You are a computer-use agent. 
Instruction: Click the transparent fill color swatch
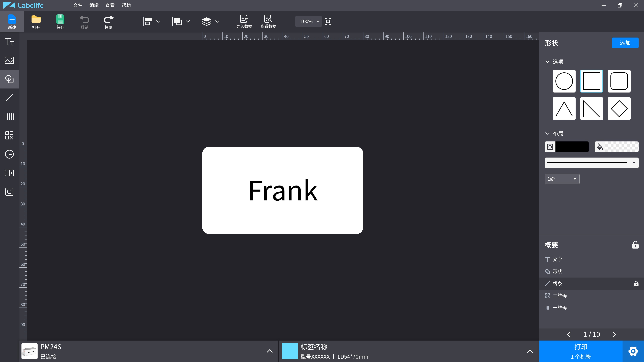[622, 147]
